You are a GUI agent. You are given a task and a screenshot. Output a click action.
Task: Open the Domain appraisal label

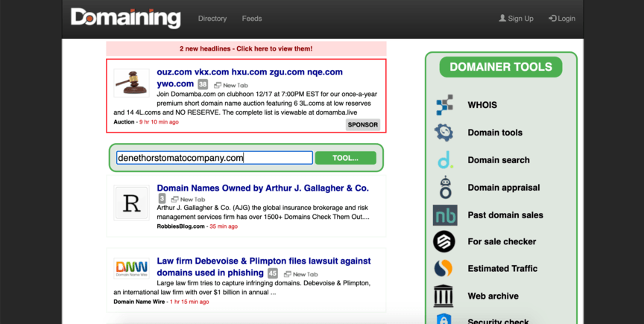tap(504, 188)
